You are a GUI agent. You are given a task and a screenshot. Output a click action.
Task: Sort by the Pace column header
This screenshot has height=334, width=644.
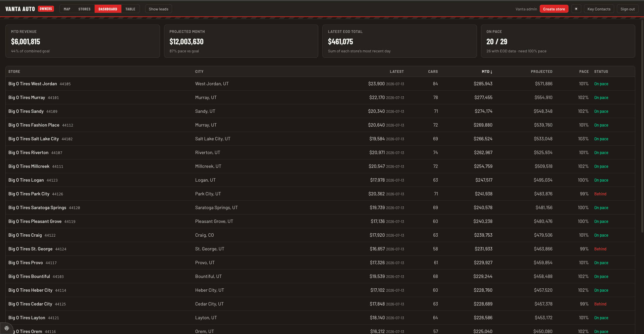pyautogui.click(x=584, y=71)
